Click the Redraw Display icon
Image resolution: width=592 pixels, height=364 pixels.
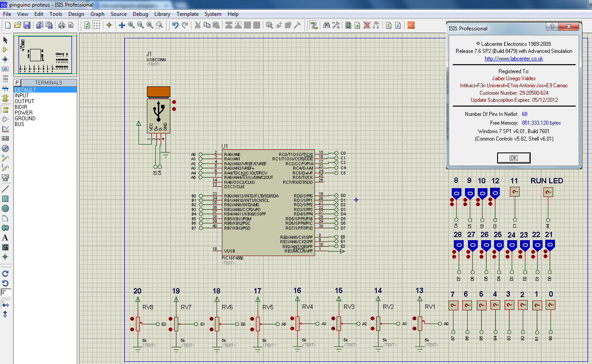click(x=87, y=25)
